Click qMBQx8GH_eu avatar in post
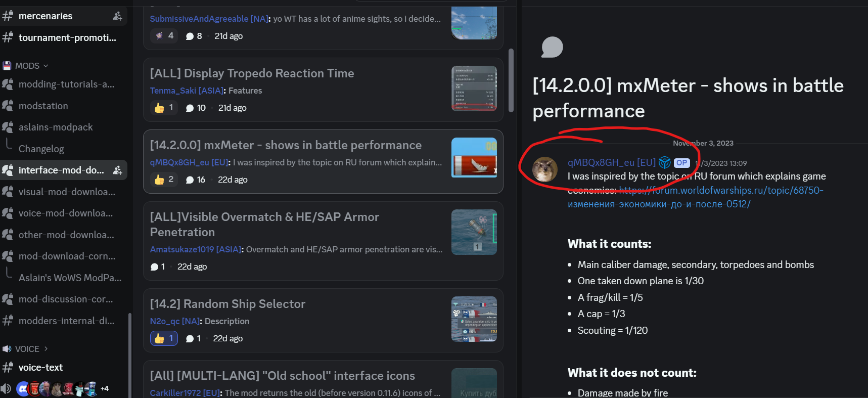Screen dimensions: 868x398 (x=545, y=169)
